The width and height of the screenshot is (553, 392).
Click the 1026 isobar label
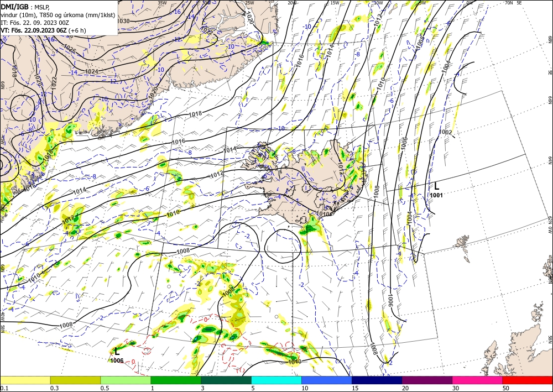[x=70, y=49]
